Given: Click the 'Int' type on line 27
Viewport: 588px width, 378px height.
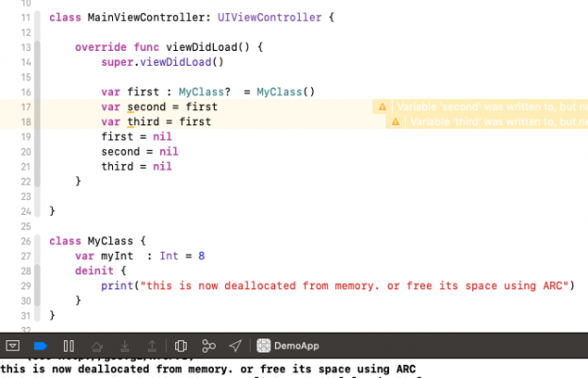Looking at the screenshot, I should pos(169,256).
